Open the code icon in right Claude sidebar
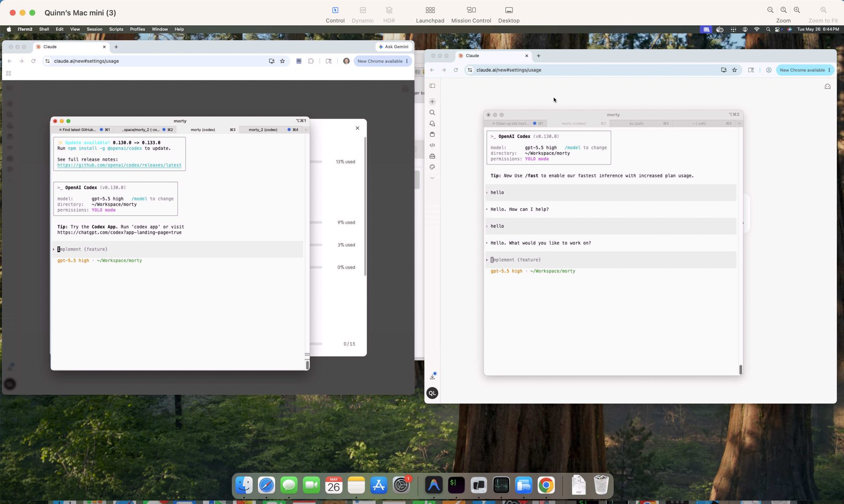Image resolution: width=844 pixels, height=504 pixels. (x=432, y=145)
